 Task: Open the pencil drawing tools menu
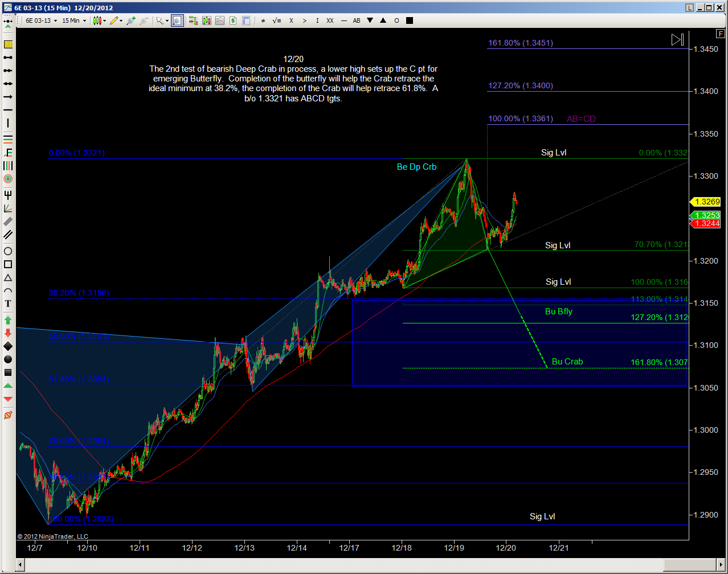click(x=116, y=20)
